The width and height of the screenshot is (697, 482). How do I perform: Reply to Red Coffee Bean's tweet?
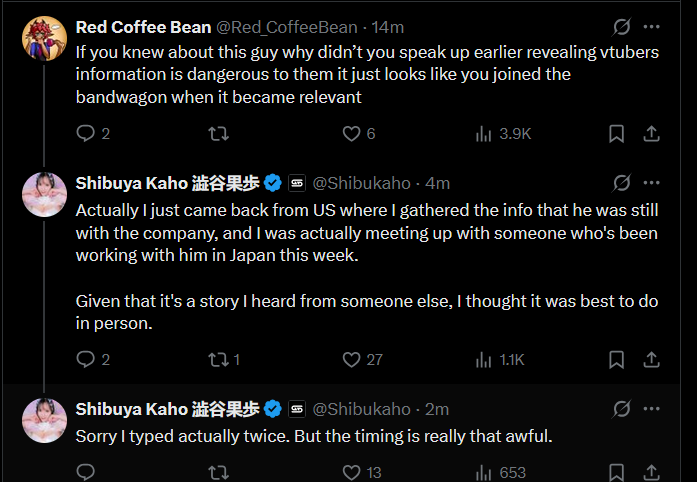point(87,133)
